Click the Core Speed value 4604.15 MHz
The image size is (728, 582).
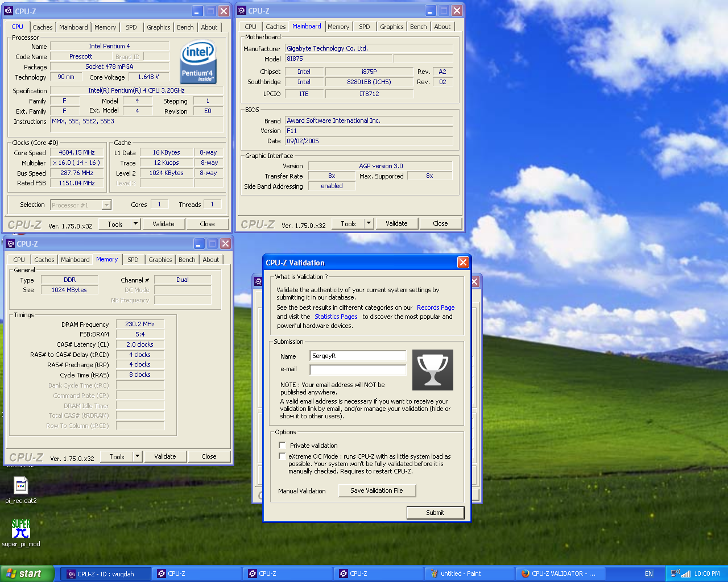77,152
